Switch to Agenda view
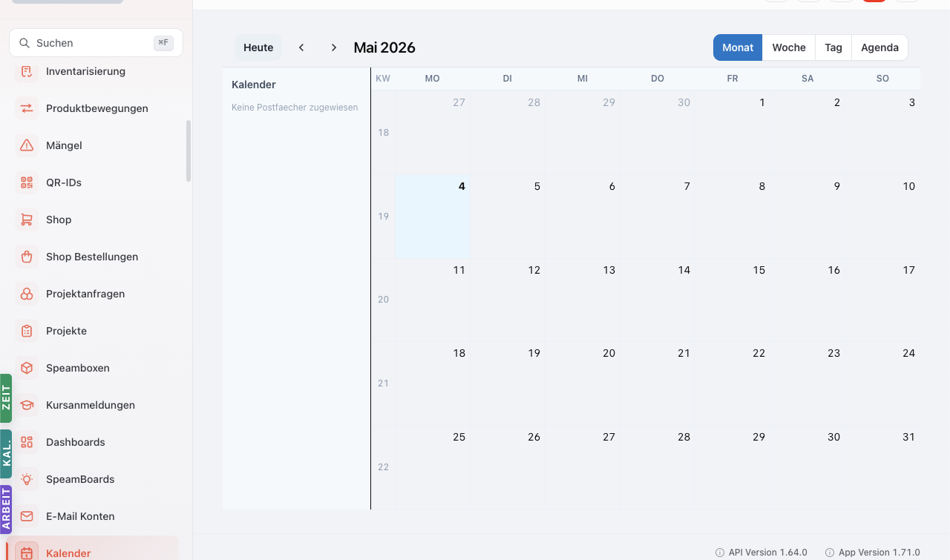Viewport: 950px width, 560px height. pyautogui.click(x=879, y=47)
